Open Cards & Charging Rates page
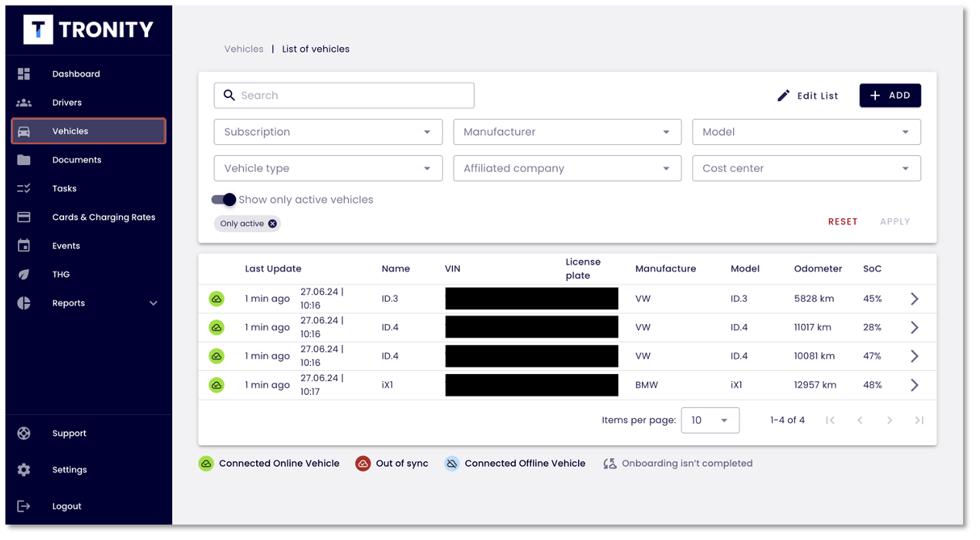 coord(88,218)
